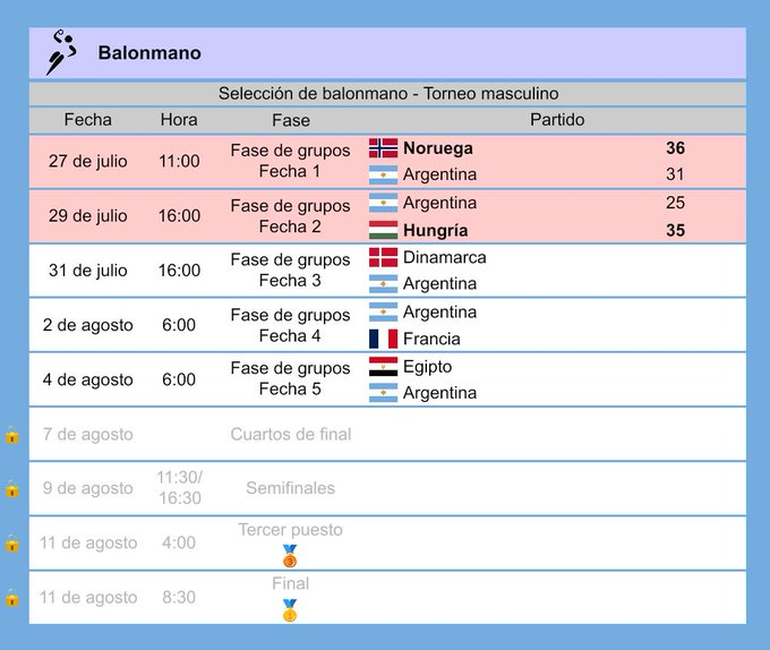Viewport: 770px width, 650px height.
Task: Click the Balonmano section title
Action: point(149,53)
